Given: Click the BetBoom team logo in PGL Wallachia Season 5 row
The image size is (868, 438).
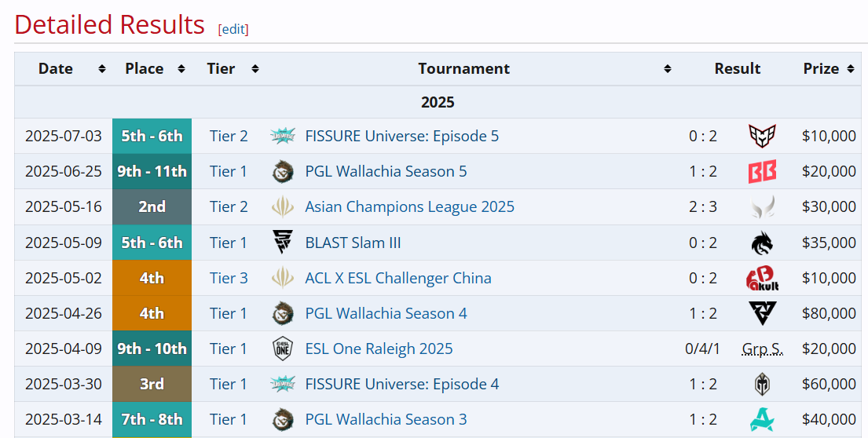Looking at the screenshot, I should [762, 171].
